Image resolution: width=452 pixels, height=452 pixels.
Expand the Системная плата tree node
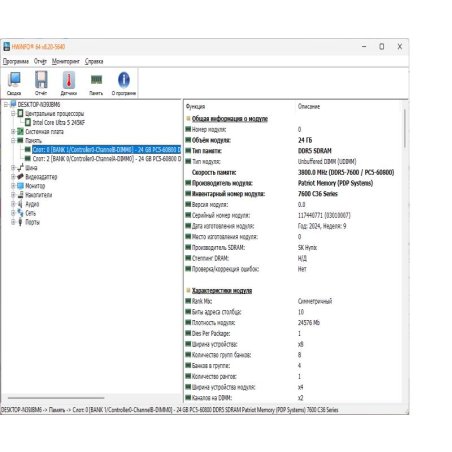coord(13,131)
